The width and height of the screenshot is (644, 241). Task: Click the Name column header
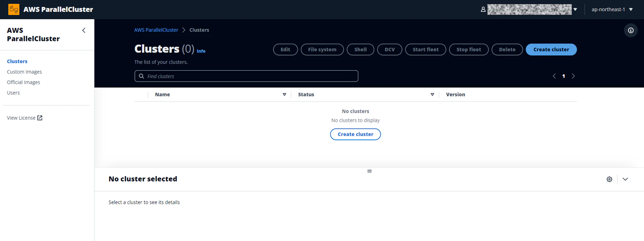pyautogui.click(x=162, y=95)
